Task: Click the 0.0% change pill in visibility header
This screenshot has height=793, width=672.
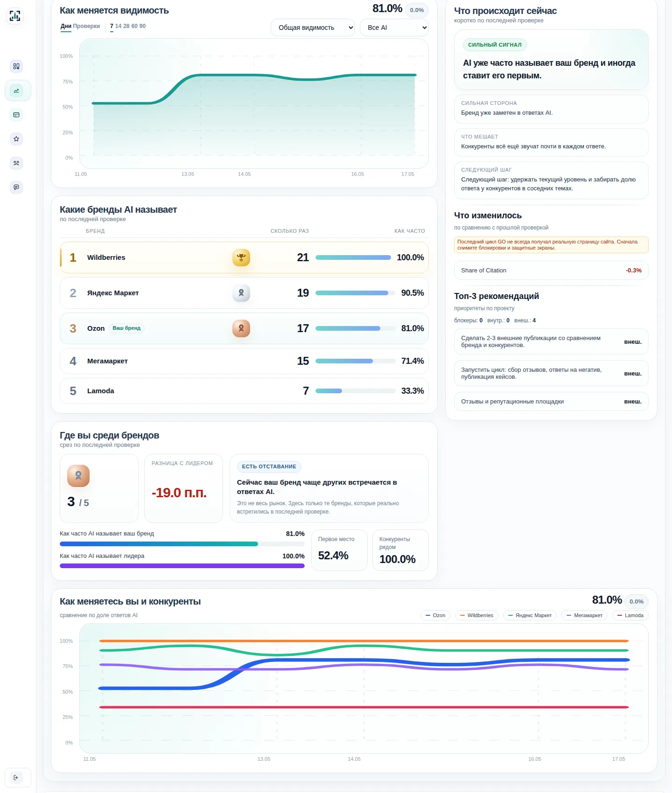Action: [417, 10]
